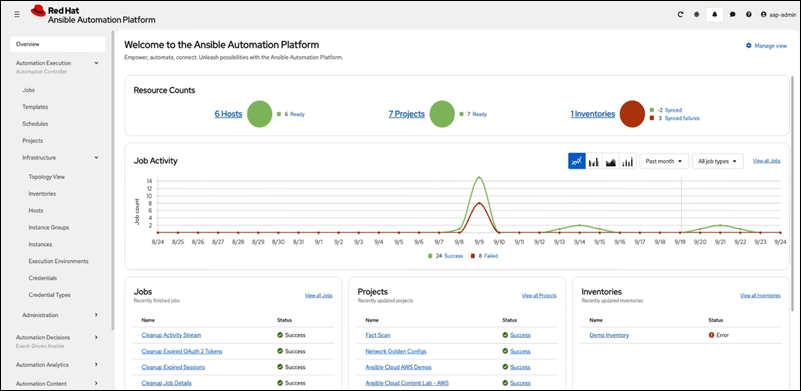Toggle the Failed series in chart legend
This screenshot has height=391, width=801.
click(491, 256)
